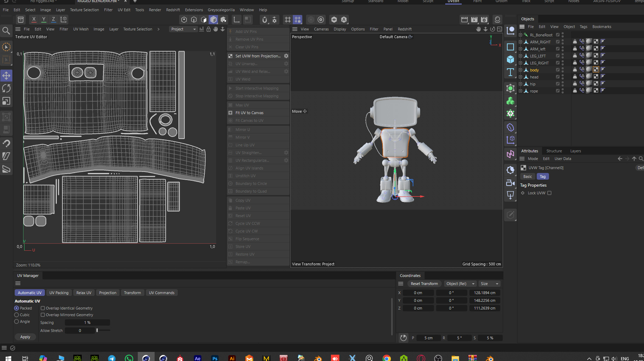Switch to Points mode icon
The width and height of the screenshot is (644, 361).
[184, 20]
